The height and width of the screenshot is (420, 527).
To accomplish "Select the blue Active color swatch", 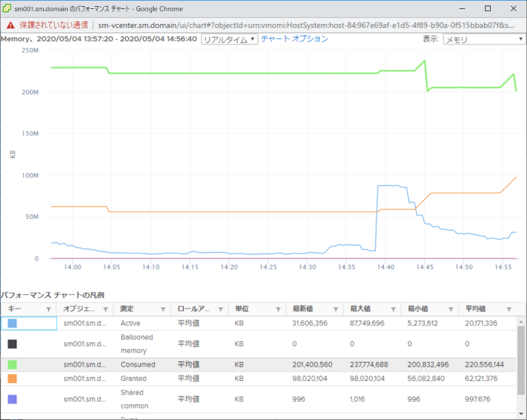I will point(12,323).
